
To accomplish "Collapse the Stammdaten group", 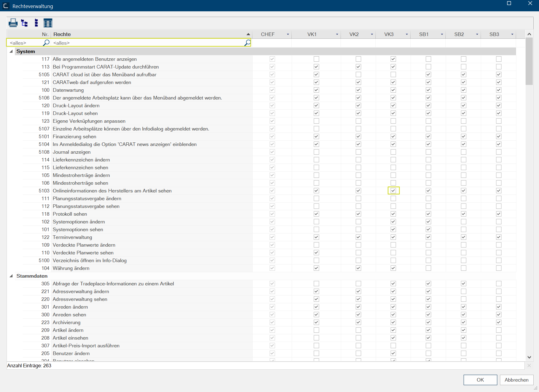I will 11,276.
